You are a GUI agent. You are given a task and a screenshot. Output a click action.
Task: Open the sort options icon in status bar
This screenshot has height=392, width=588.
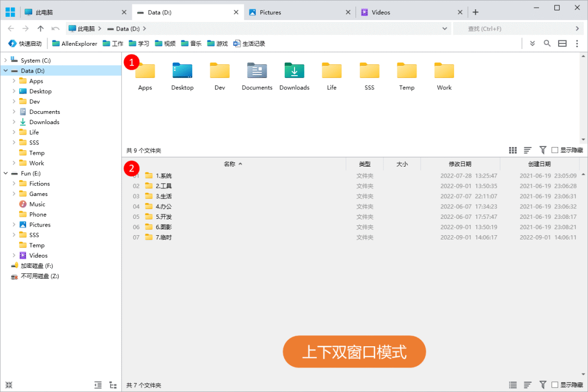[x=527, y=150]
